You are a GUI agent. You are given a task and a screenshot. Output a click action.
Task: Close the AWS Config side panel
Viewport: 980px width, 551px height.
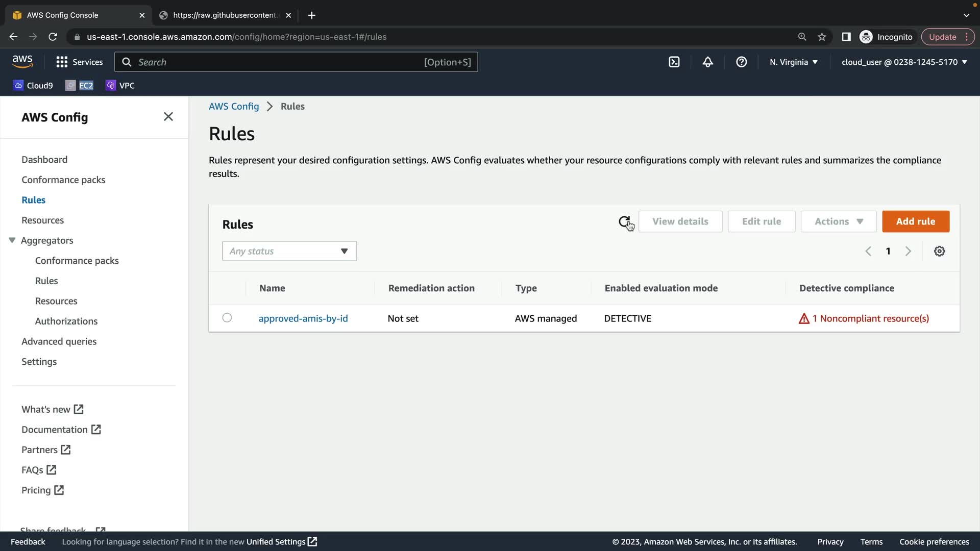pyautogui.click(x=168, y=117)
